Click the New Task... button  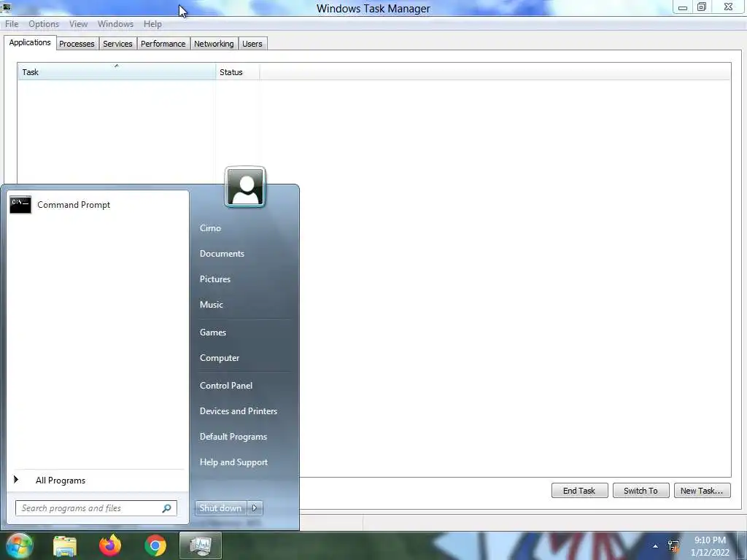click(x=702, y=491)
